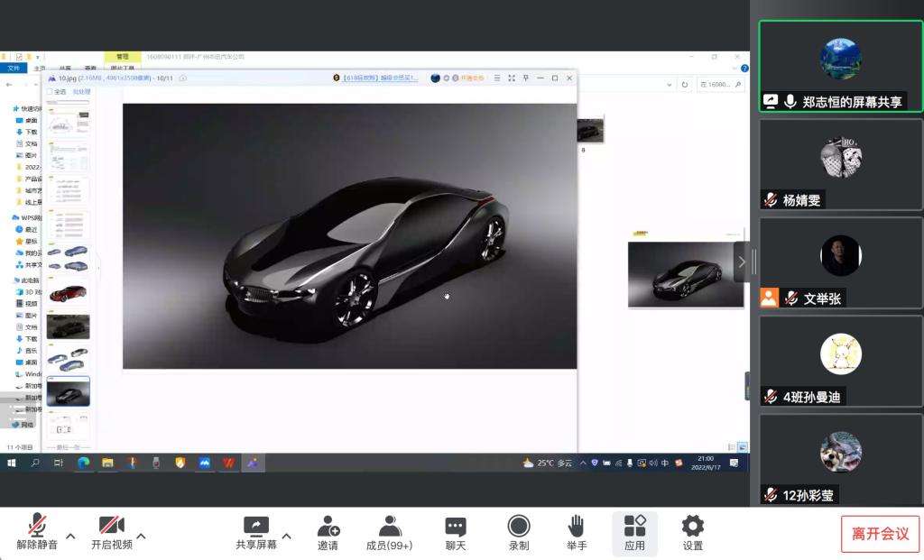Screen dimensions: 924x560
Task: Turn on camera with 开启视频
Action: pyautogui.click(x=111, y=532)
